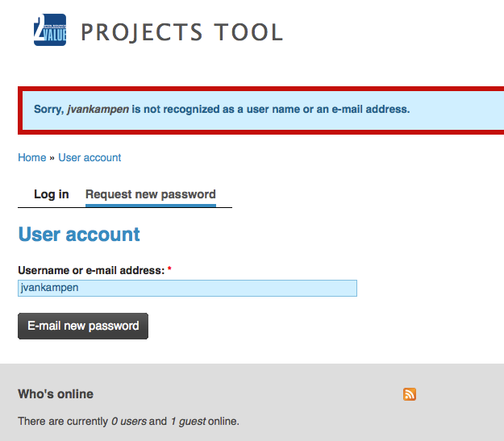This screenshot has width=504, height=441.
Task: Click the E-mail new password button
Action: (x=83, y=326)
